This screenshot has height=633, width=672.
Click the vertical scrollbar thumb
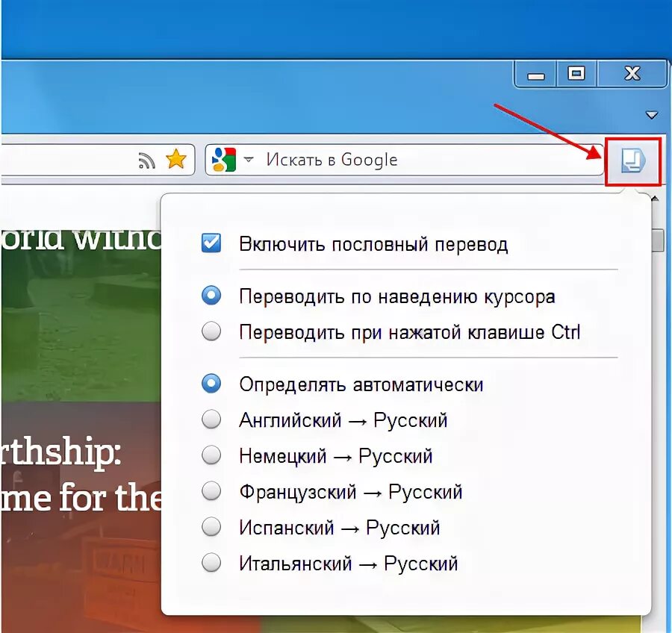[657, 240]
